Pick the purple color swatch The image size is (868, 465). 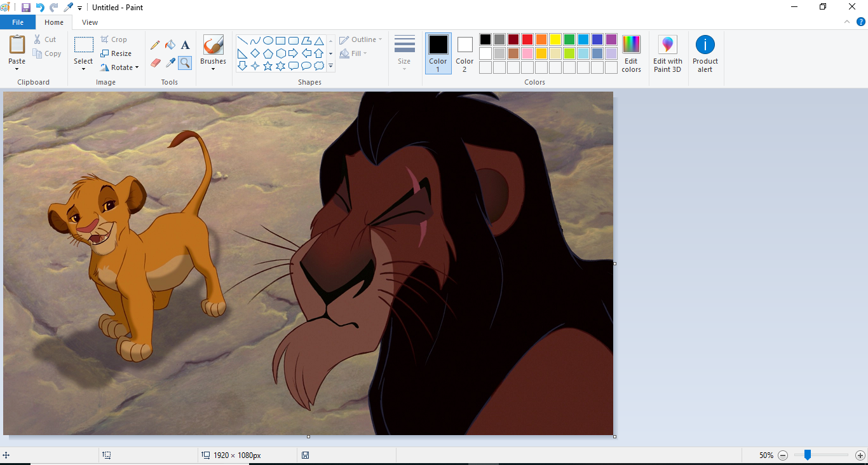click(611, 39)
